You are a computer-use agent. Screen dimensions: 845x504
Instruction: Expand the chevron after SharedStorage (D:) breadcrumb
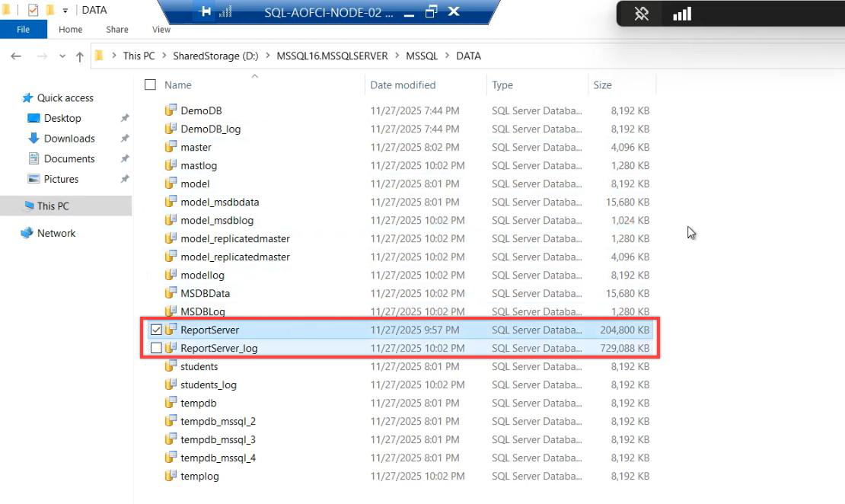(x=267, y=56)
